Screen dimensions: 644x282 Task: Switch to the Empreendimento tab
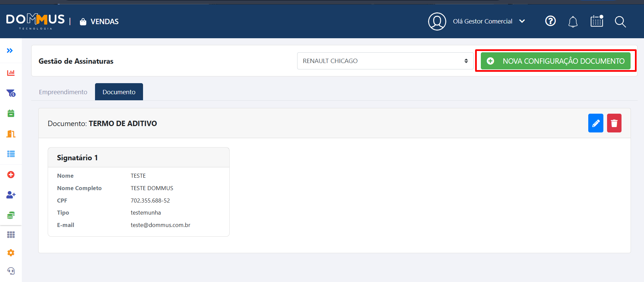pyautogui.click(x=63, y=92)
